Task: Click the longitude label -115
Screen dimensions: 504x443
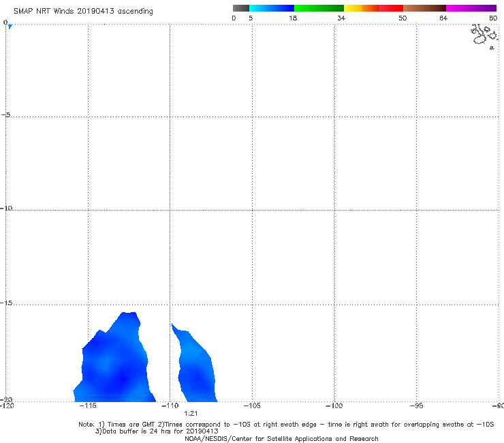Action: pyautogui.click(x=88, y=406)
